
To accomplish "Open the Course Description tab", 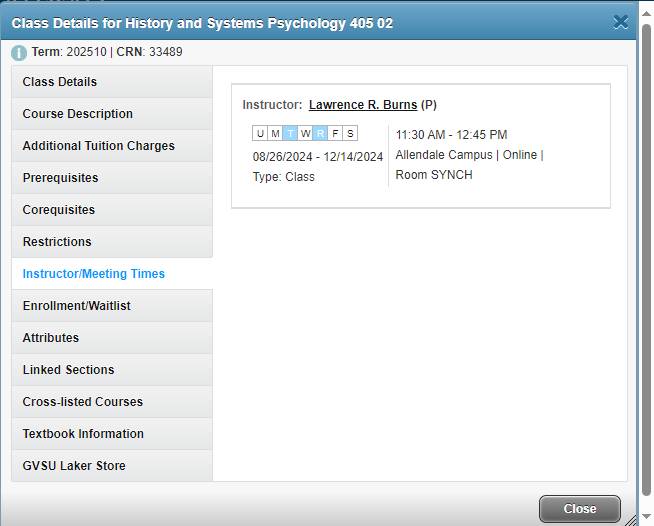I will pyautogui.click(x=78, y=114).
